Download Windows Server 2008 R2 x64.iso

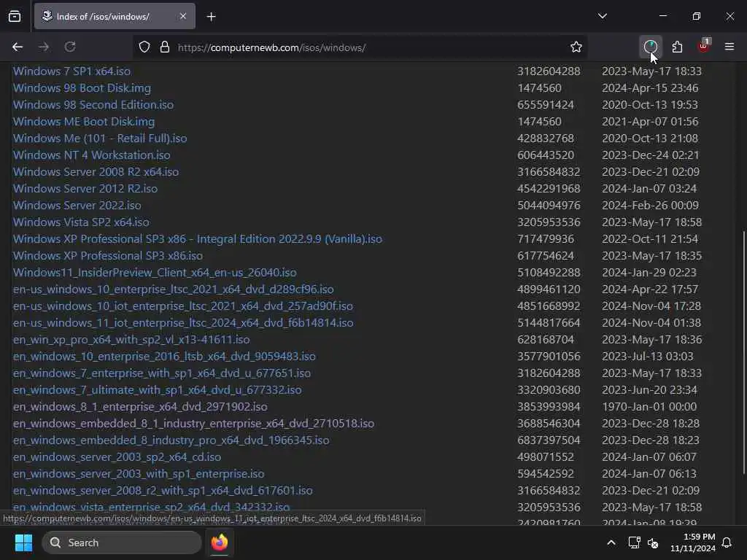(x=96, y=171)
